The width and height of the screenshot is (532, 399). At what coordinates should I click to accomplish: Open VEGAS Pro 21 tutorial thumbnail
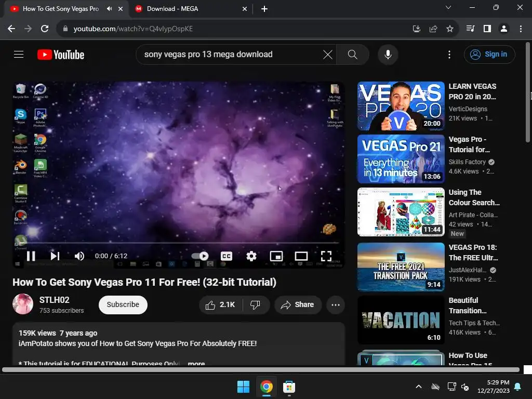401,159
